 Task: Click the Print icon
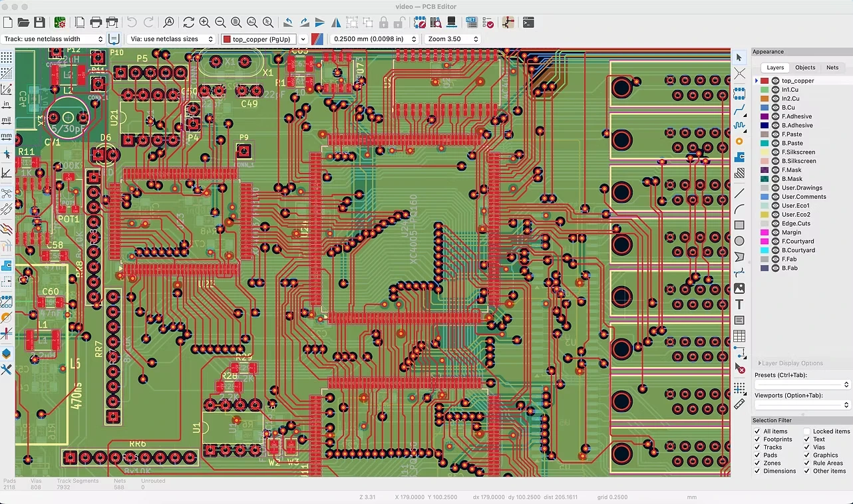[96, 23]
